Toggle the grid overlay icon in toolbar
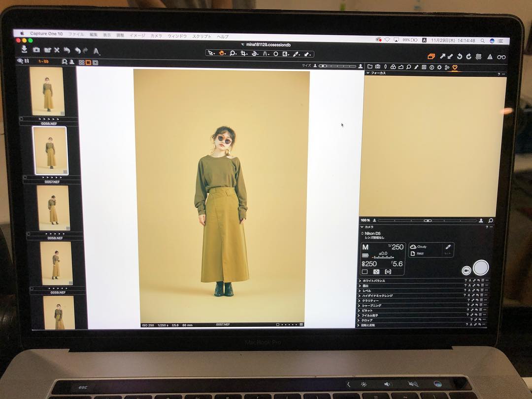The width and height of the screenshot is (532, 399). (478, 57)
